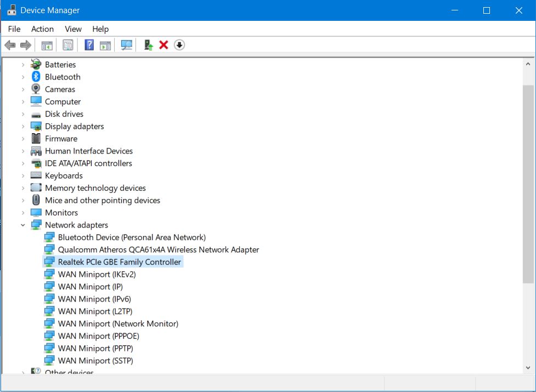Expand the Disk drives node
Screen dimensions: 536x392
23,114
